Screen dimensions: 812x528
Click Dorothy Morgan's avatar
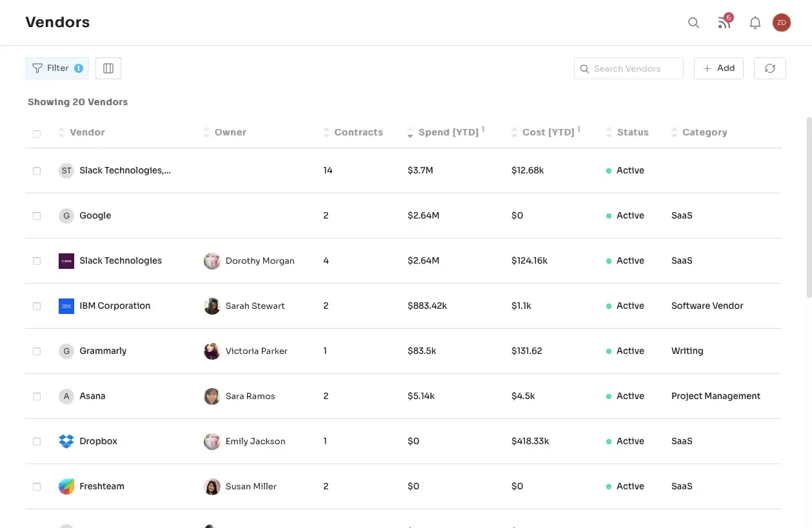click(212, 261)
